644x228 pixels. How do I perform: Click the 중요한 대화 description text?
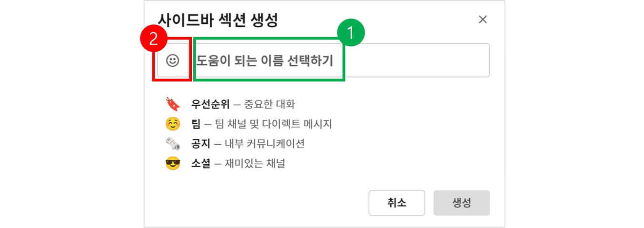coord(269,104)
